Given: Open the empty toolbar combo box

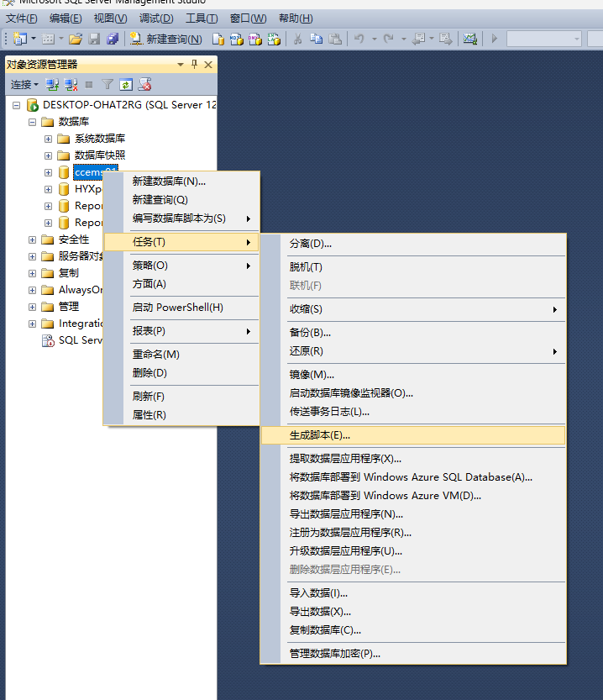Looking at the screenshot, I should point(544,39).
